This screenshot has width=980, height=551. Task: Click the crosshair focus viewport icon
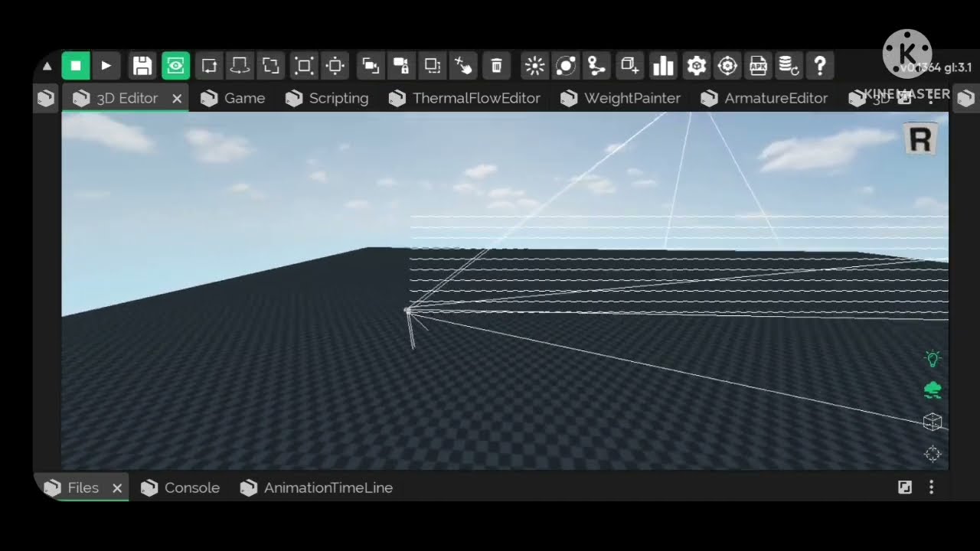click(x=932, y=454)
